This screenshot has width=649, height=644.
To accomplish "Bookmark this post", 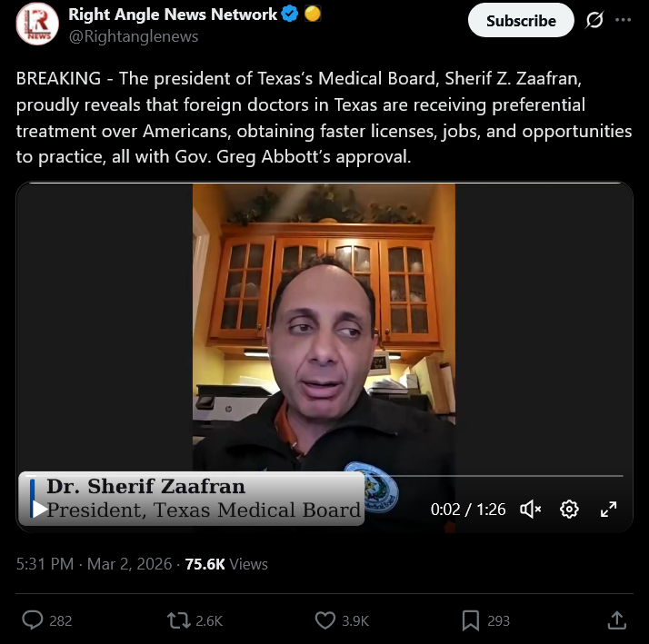I will click(471, 620).
